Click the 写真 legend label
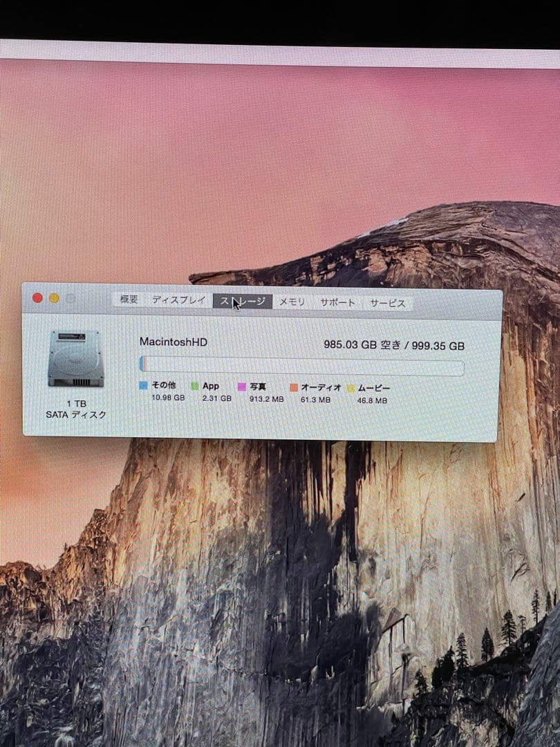 point(258,387)
